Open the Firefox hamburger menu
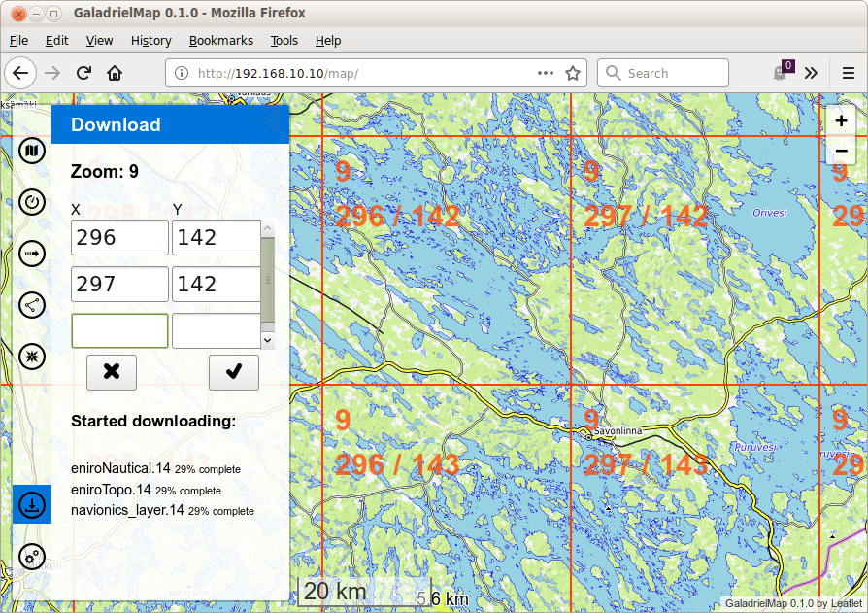Screen dimensions: 868x613 click(848, 73)
